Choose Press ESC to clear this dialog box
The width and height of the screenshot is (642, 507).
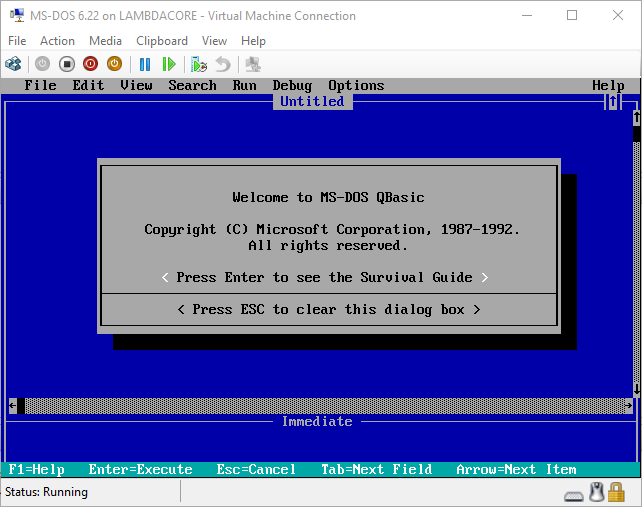pos(328,309)
